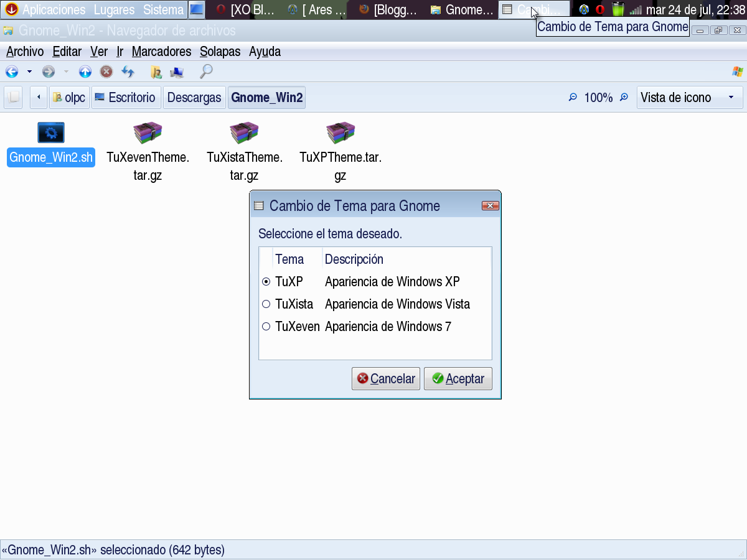The width and height of the screenshot is (747, 560).
Task: Open the Forward history dropdown arrow
Action: point(66,72)
